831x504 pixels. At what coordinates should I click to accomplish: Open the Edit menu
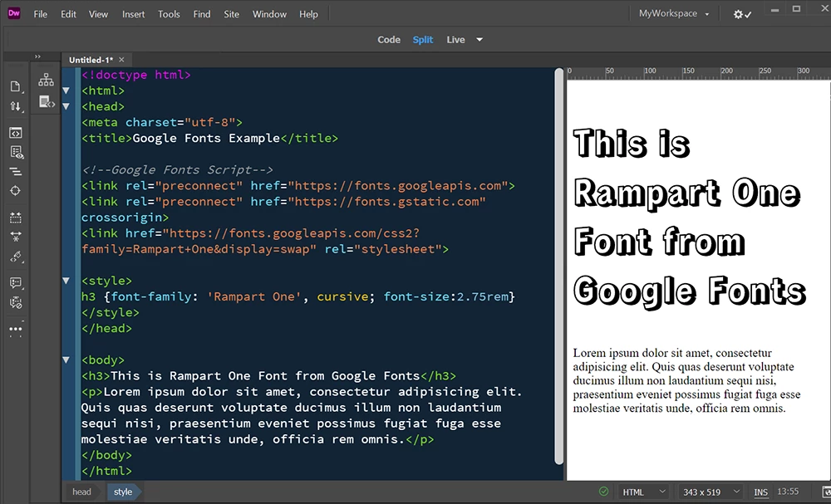pos(68,14)
